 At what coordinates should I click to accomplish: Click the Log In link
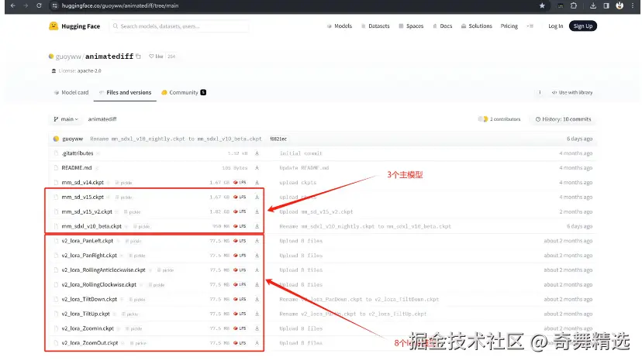pos(556,26)
